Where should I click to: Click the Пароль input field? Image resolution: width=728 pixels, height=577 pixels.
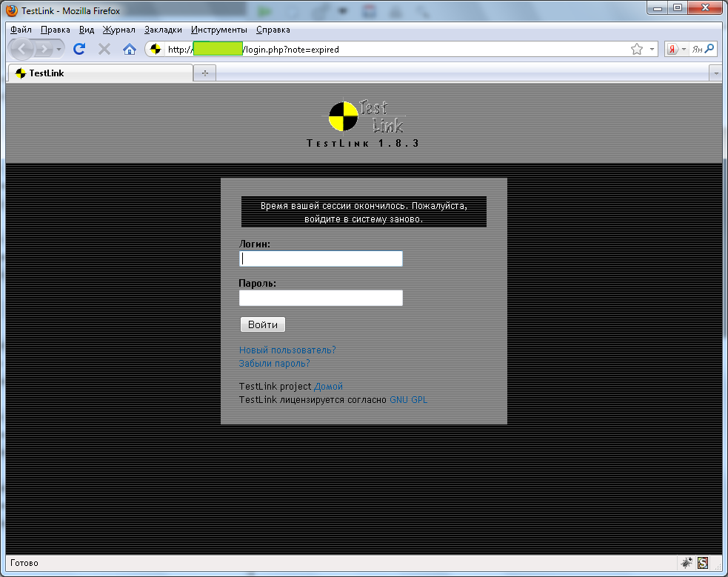tap(321, 298)
